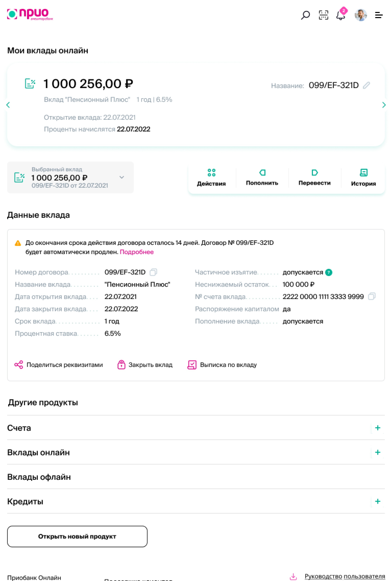Screen dimensions: 392x581
Task: Open notifications bell with badge
Action: [341, 14]
